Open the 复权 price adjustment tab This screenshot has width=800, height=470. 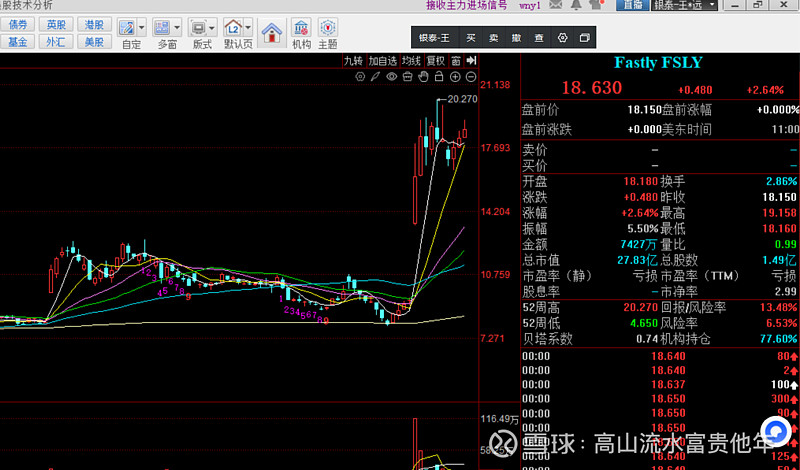click(x=436, y=61)
